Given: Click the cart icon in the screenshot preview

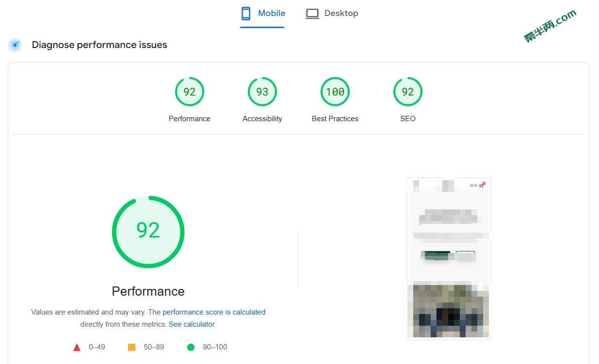Looking at the screenshot, I should point(482,185).
